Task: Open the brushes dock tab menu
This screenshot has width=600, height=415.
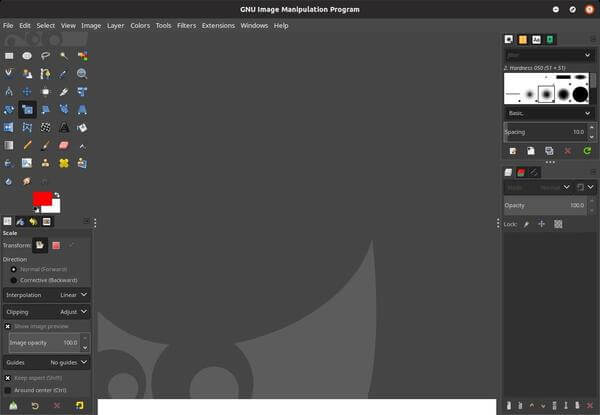Action: click(593, 39)
